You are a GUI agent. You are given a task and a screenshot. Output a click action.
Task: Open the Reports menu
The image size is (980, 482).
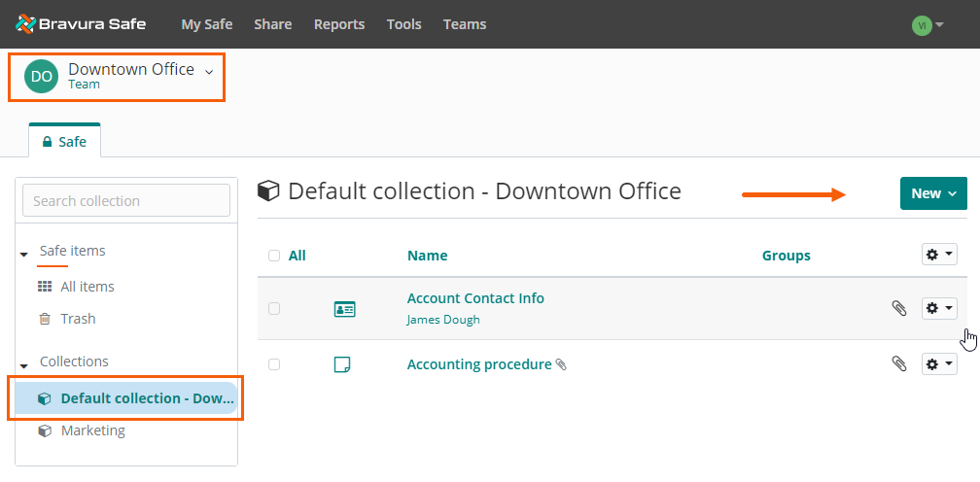(339, 24)
